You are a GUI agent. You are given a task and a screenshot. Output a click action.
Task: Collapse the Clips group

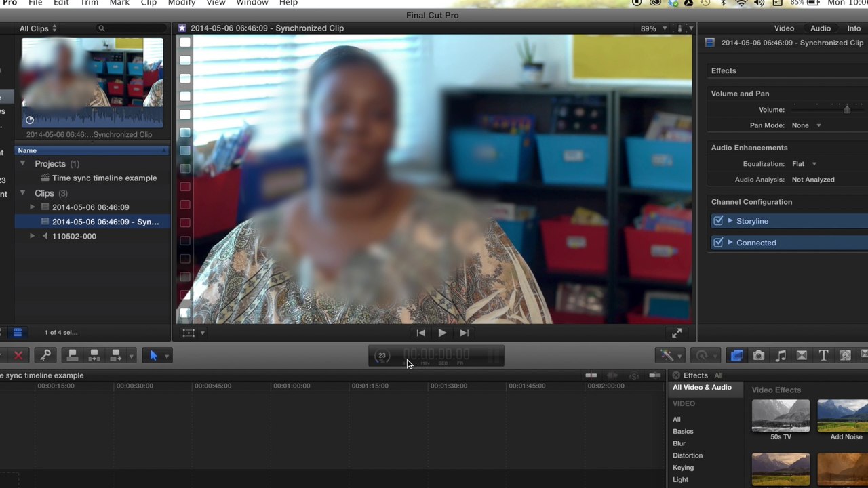coord(22,193)
